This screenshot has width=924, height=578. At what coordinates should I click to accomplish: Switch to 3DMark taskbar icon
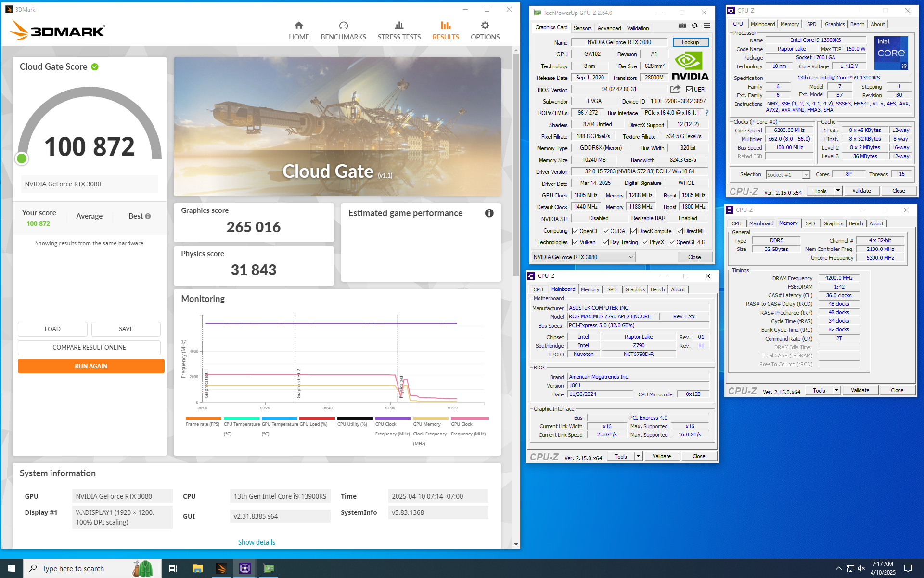221,568
